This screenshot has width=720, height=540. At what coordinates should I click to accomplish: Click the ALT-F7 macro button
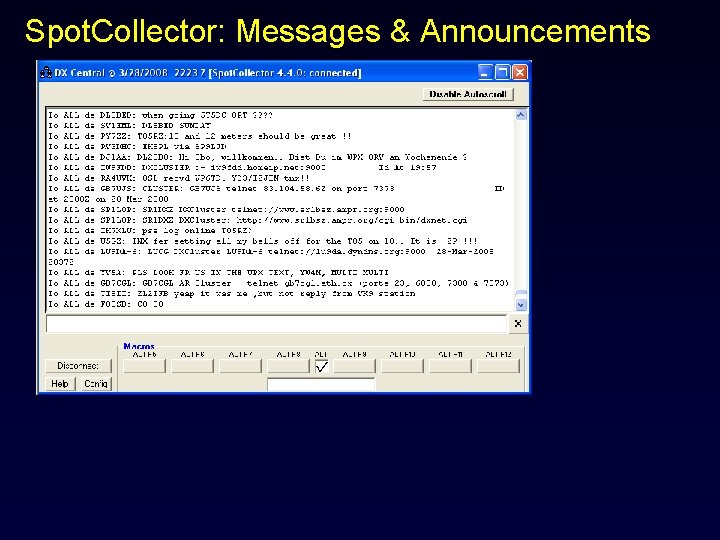click(x=240, y=366)
